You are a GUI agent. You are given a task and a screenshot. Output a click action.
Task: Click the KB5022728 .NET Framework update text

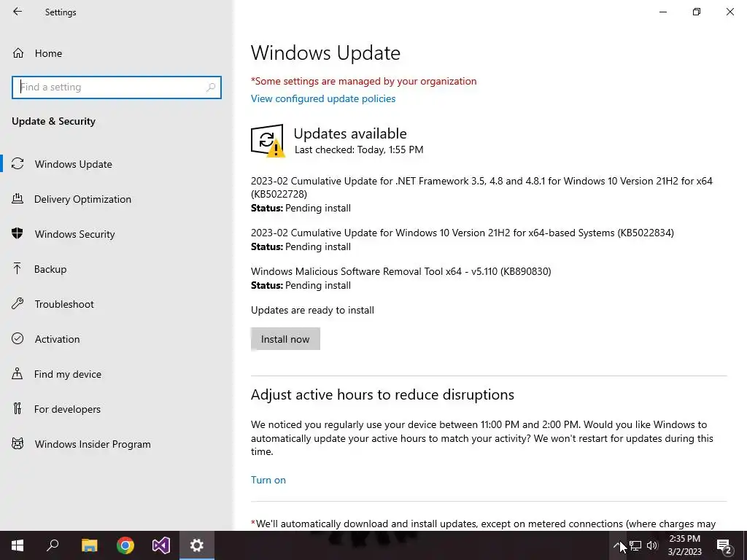(481, 187)
